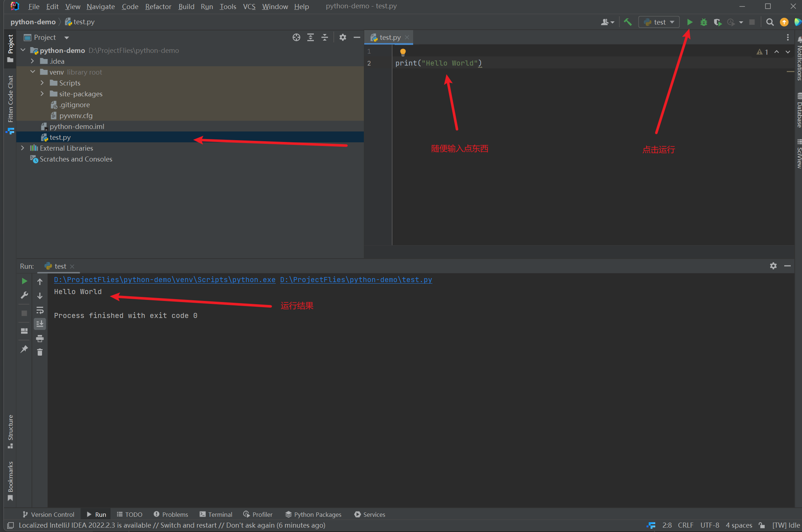
Task: Click the green Run button in the top toolbar
Action: pyautogui.click(x=690, y=22)
